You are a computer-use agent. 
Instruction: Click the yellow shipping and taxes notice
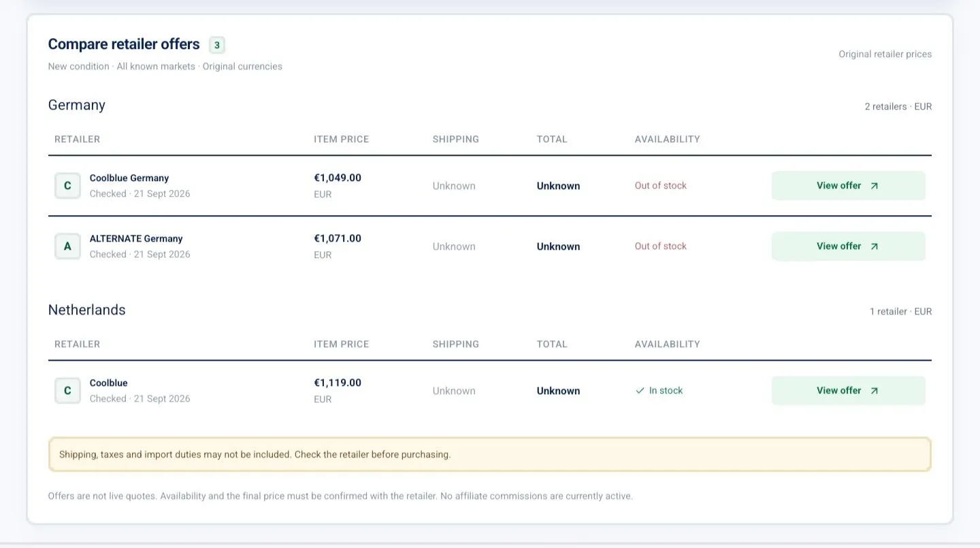pyautogui.click(x=489, y=454)
